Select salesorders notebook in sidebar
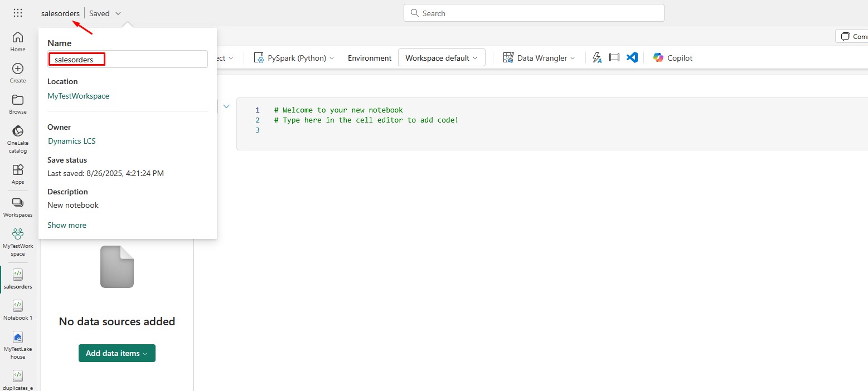This screenshot has width=868, height=391. click(x=18, y=278)
